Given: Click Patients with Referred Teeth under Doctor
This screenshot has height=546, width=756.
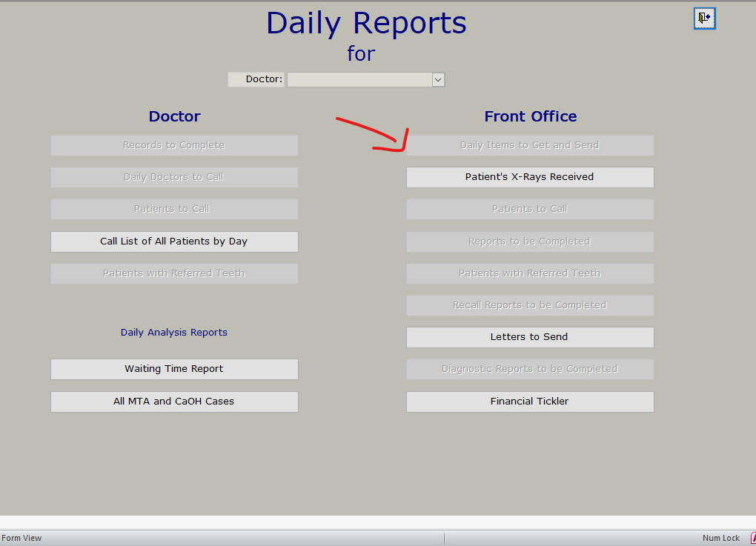Looking at the screenshot, I should tap(174, 273).
